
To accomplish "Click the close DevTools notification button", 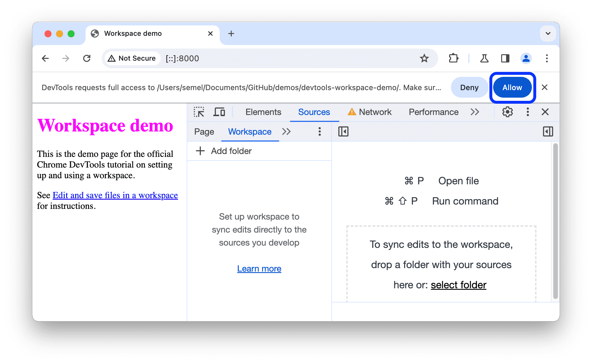I will pyautogui.click(x=546, y=88).
